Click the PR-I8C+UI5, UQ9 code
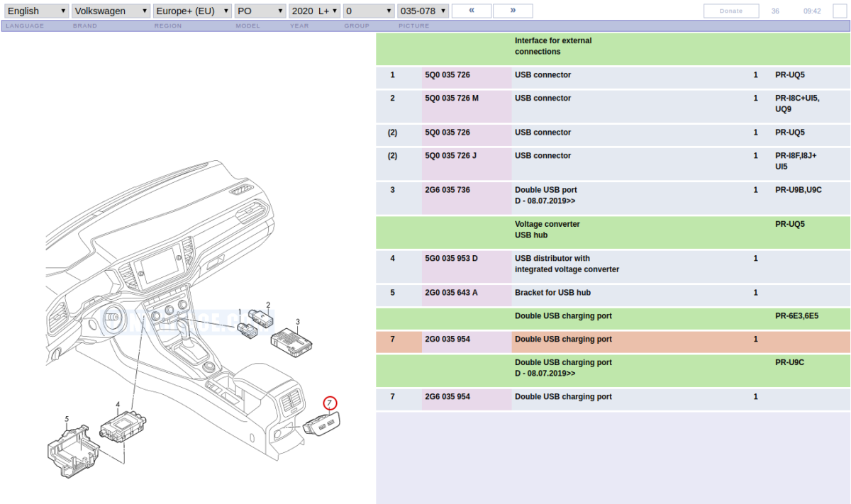Screen dimensions: 851x504 [x=798, y=104]
